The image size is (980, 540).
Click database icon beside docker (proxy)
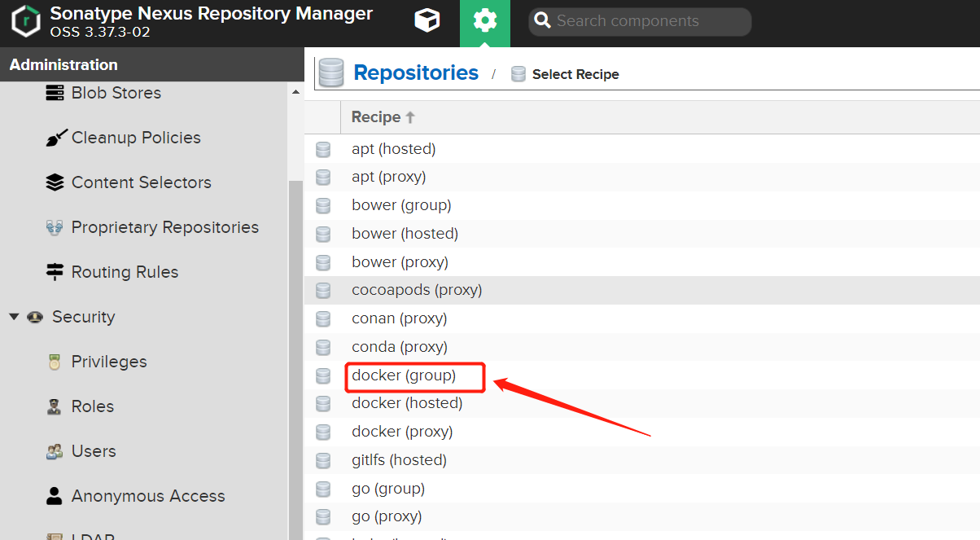(323, 432)
